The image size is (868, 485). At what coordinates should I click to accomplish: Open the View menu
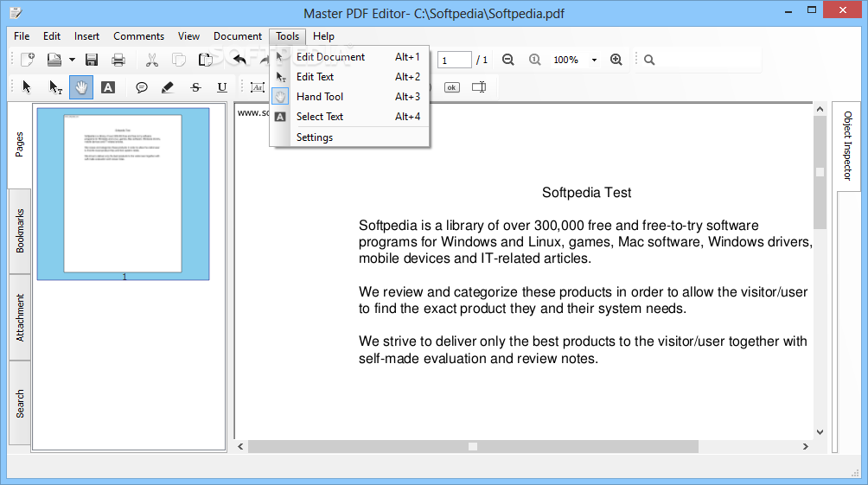coord(188,36)
